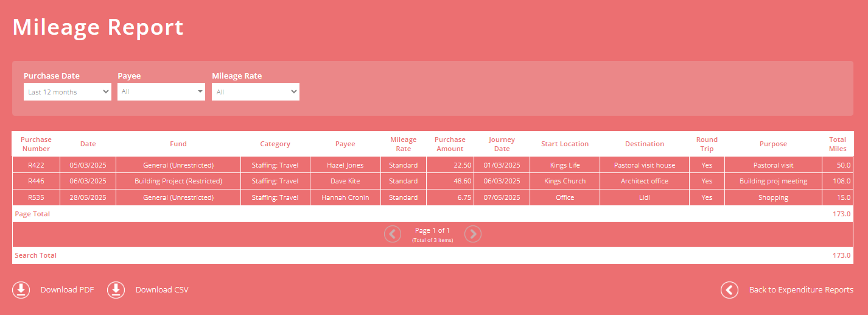The width and height of the screenshot is (868, 315).
Task: Click the previous page arrow icon
Action: [x=393, y=234]
